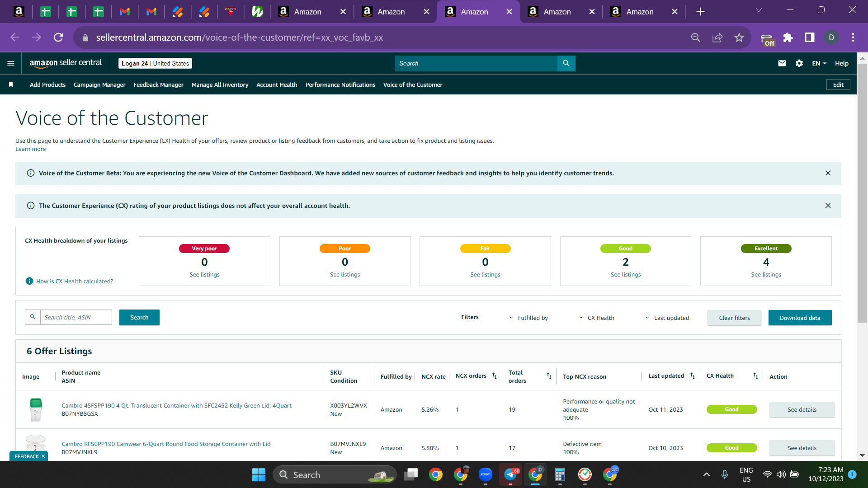Viewport: 868px width, 488px height.
Task: Dismiss the Voice of the Customer Beta banner
Action: pyautogui.click(x=828, y=173)
